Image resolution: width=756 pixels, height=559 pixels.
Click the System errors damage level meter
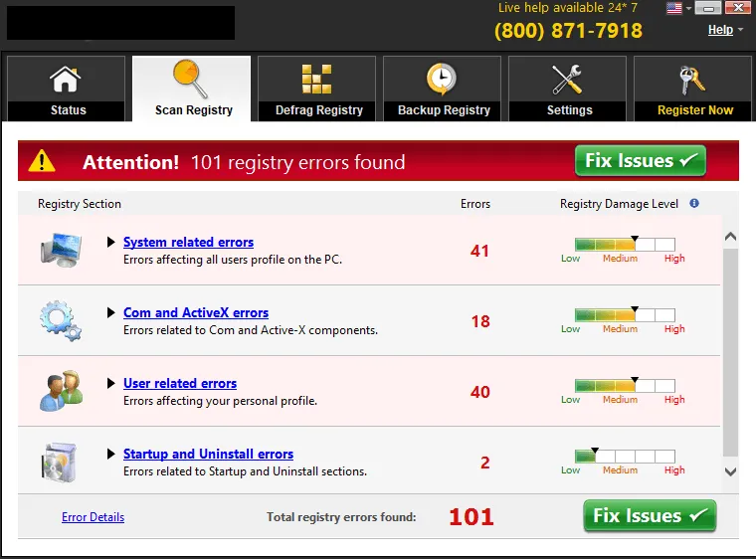[x=625, y=244]
